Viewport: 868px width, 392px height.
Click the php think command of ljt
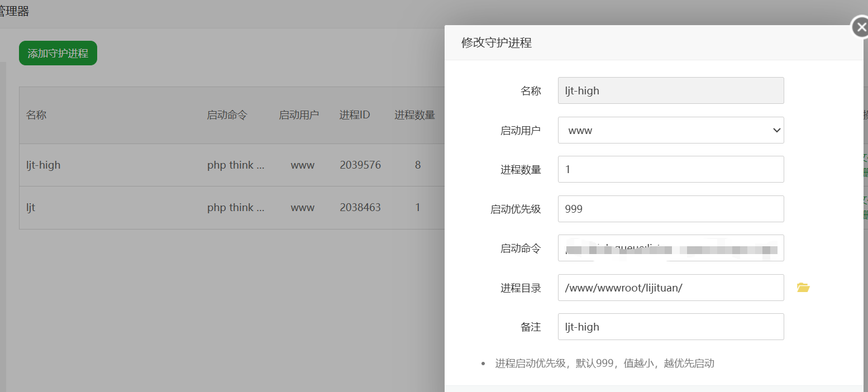tap(236, 208)
